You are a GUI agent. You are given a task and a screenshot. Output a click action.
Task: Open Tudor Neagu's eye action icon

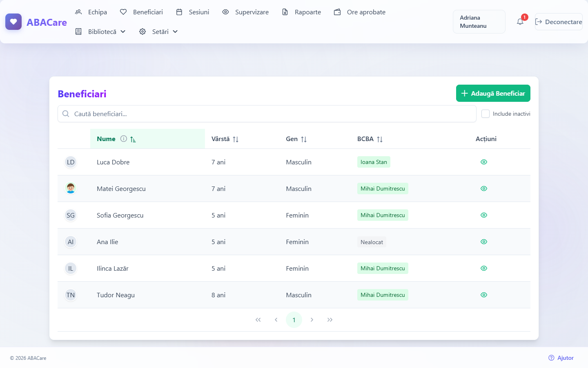tap(484, 295)
